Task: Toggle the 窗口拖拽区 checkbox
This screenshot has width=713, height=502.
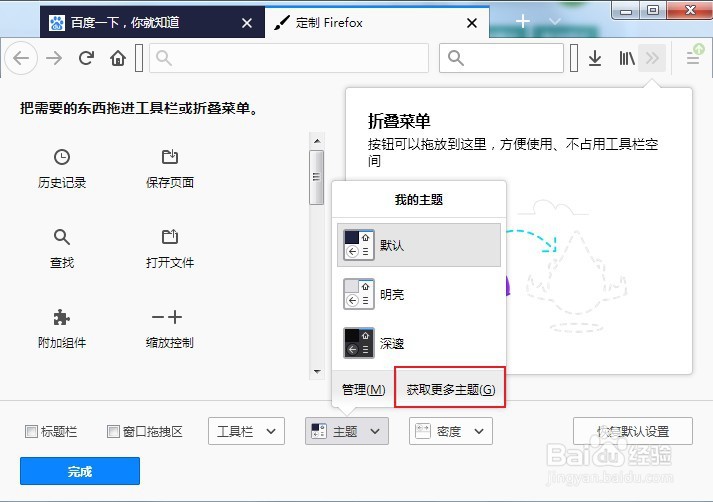Action: (113, 431)
